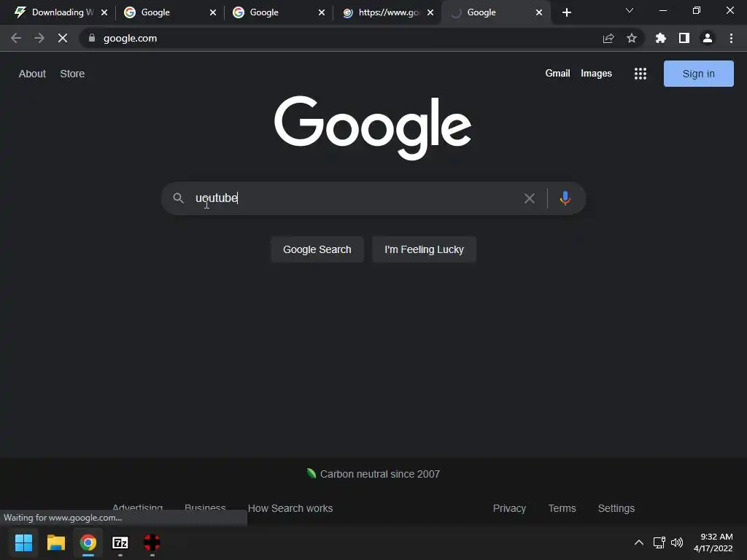The image size is (747, 560).
Task: Close the active loading Google tab
Action: click(539, 12)
